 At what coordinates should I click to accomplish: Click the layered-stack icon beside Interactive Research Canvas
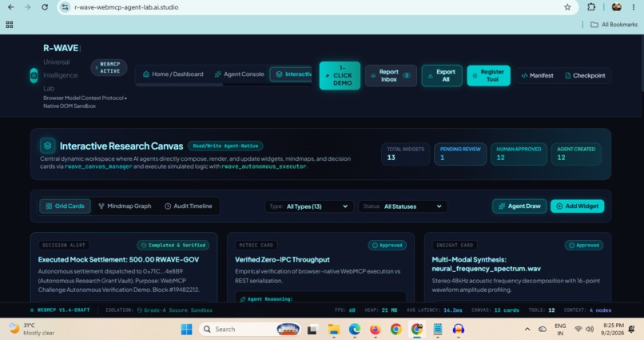pyautogui.click(x=48, y=146)
